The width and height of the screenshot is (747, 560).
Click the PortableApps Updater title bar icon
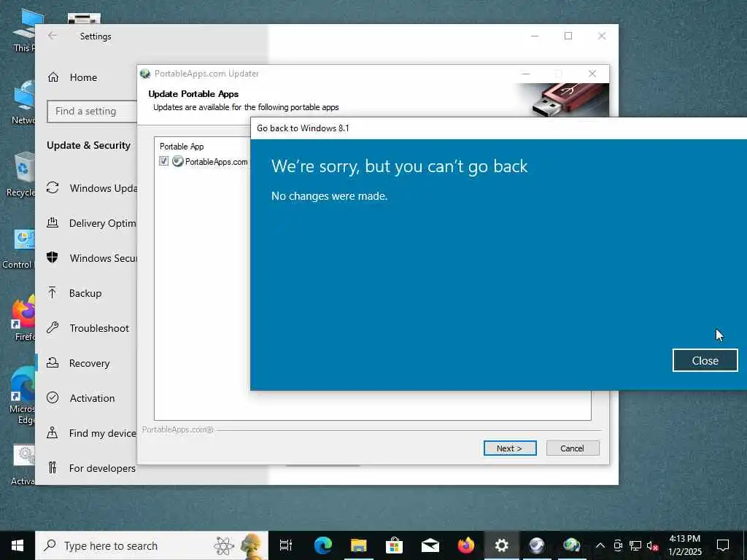[145, 74]
